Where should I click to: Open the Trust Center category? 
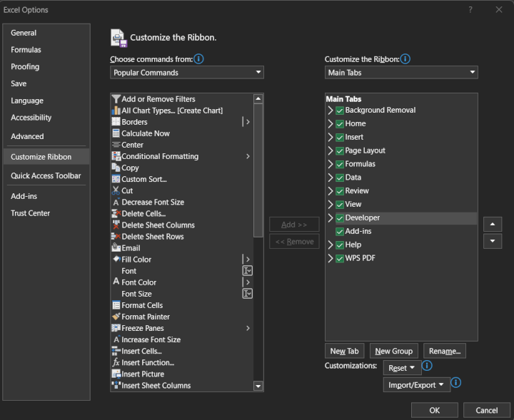30,213
